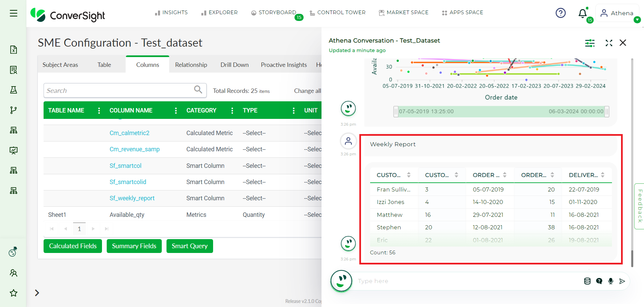The image size is (644, 307).
Task: Click the Smart Query button
Action: [x=189, y=246]
